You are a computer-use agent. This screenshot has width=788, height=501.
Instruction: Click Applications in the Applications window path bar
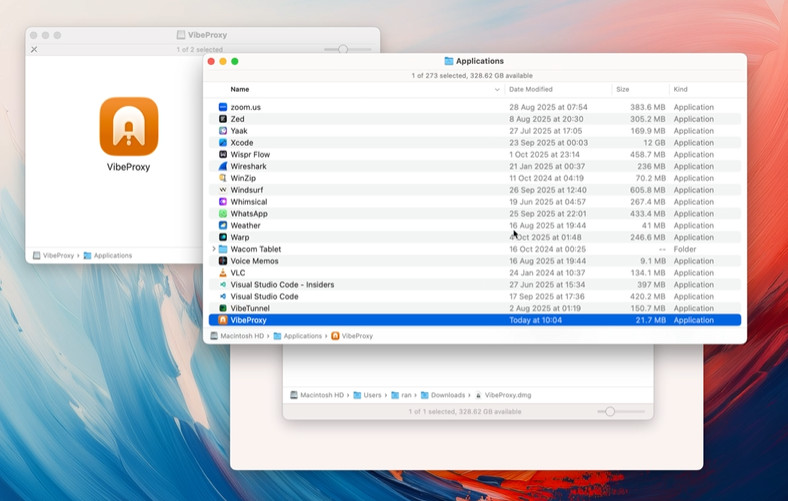click(x=298, y=336)
